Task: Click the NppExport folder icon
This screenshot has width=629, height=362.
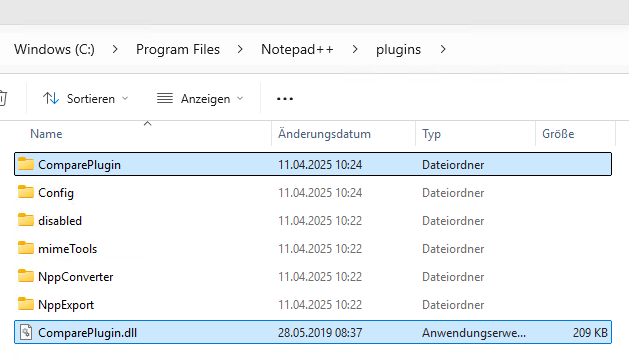Action: coord(26,304)
